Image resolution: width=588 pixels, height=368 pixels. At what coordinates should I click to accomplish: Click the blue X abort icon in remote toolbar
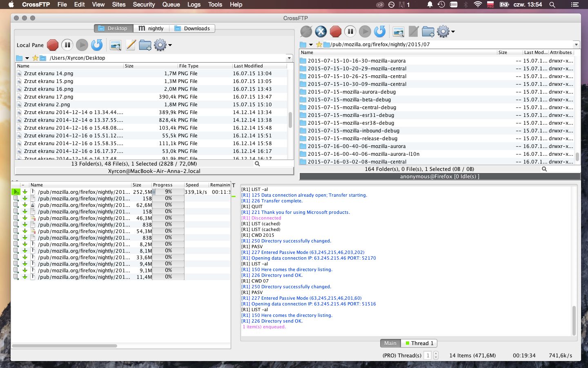coord(321,31)
